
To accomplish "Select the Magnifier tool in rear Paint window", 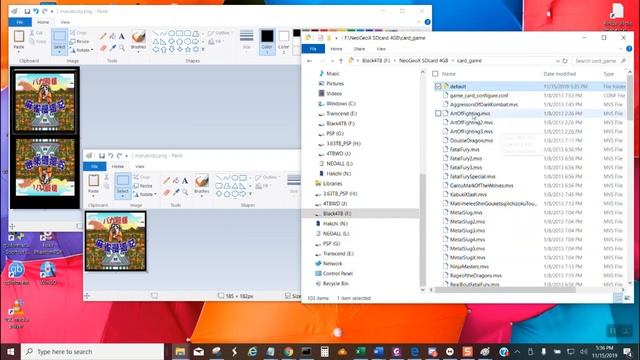I will click(x=122, y=48).
